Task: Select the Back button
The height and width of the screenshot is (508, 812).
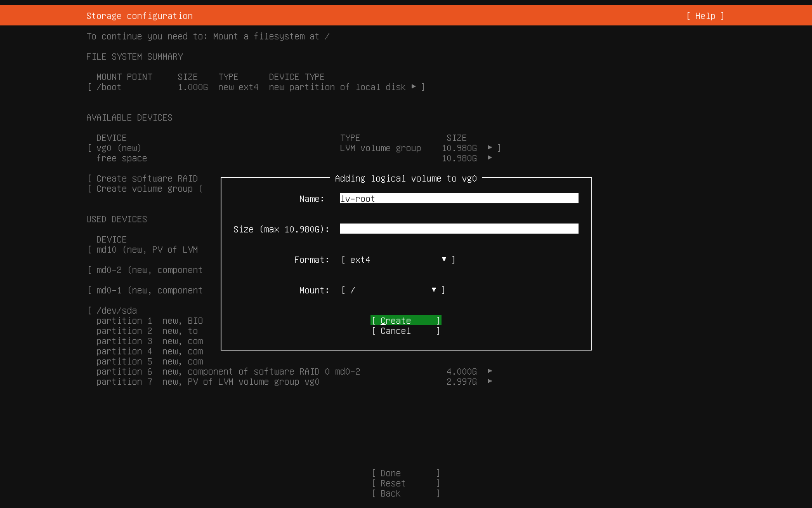Action: point(405,493)
